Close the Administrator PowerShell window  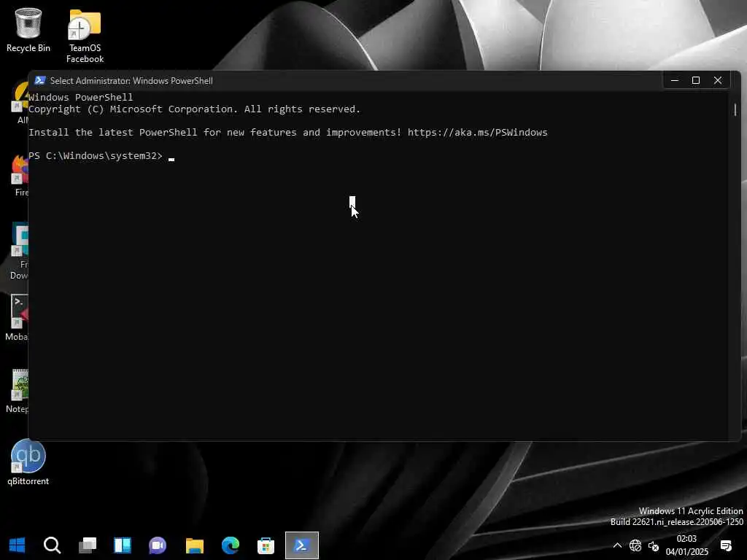[718, 80]
